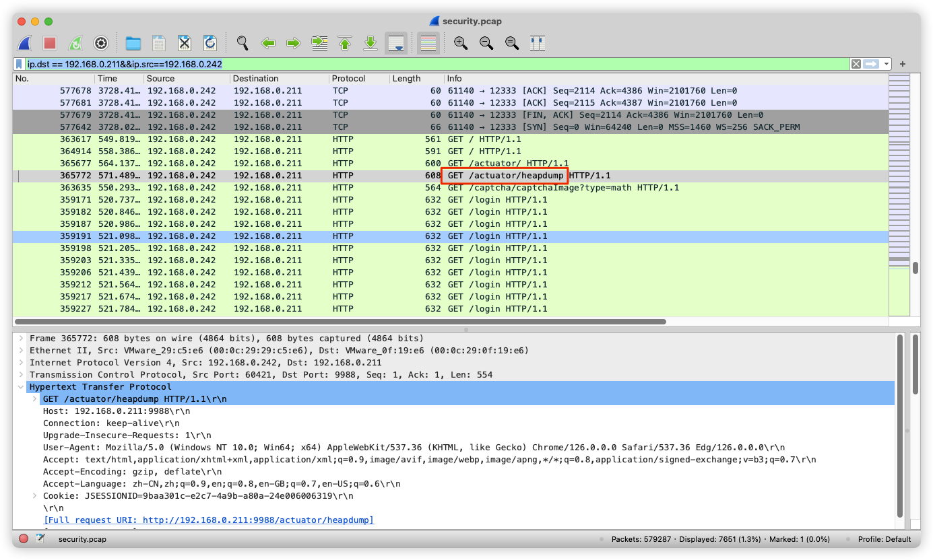
Task: Expand the GET /actuator/heapdump request line
Action: click(x=35, y=399)
